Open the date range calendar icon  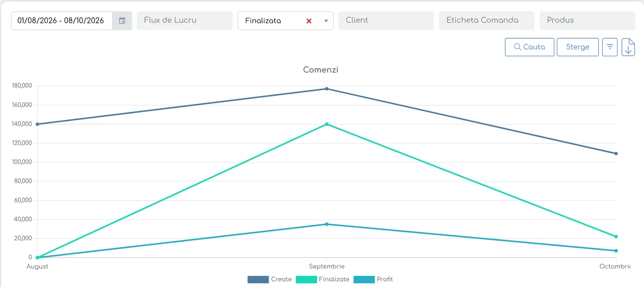pos(122,21)
